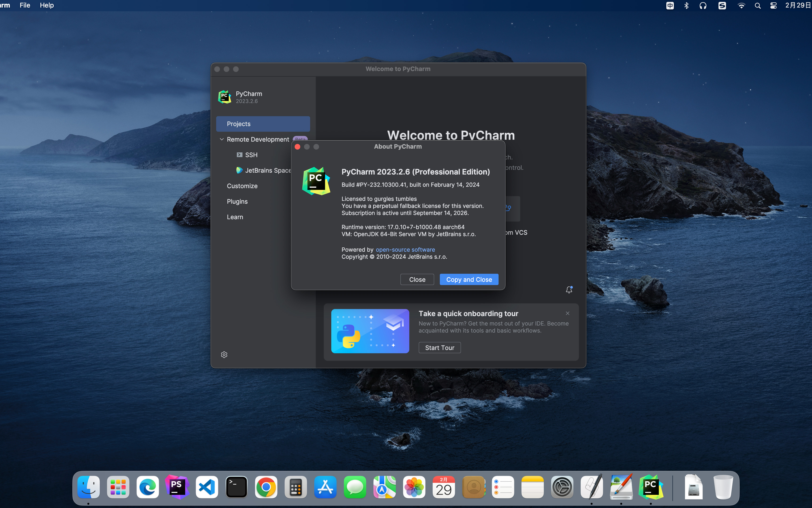
Task: Open the File menu
Action: [x=25, y=5]
